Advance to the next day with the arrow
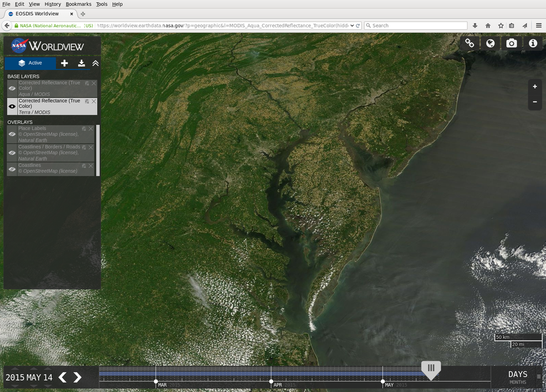Viewport: 546px width, 392px height. pyautogui.click(x=77, y=377)
